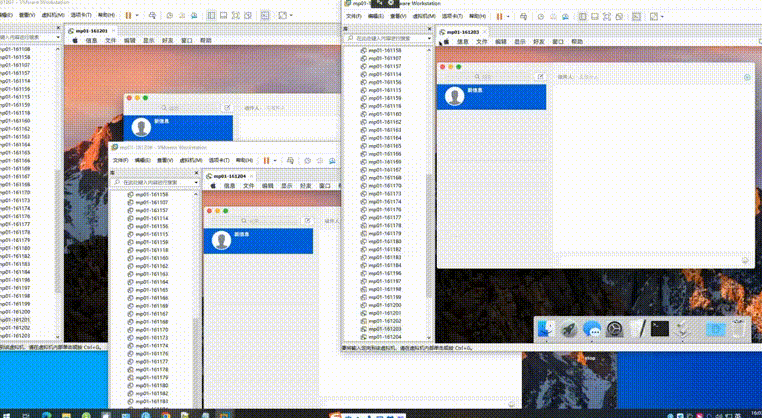Open power options dropdown in mp01-161204 window
This screenshot has height=418, width=762.
[275, 160]
